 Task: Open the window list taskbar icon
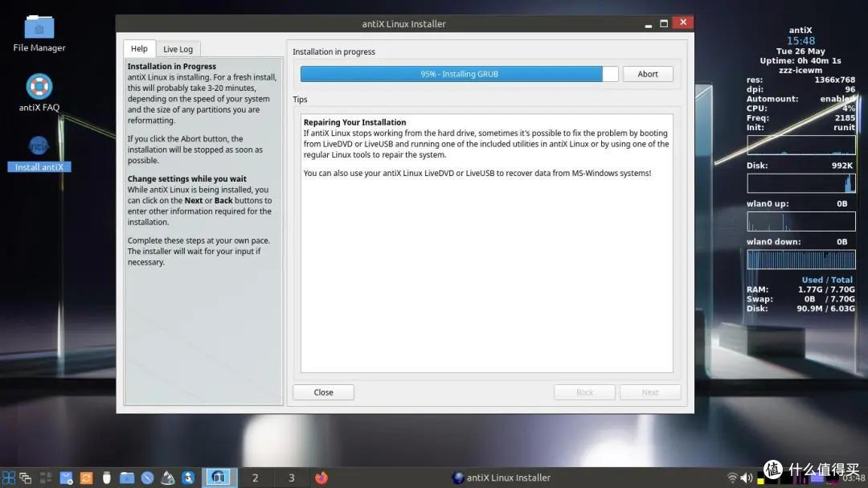coord(26,478)
